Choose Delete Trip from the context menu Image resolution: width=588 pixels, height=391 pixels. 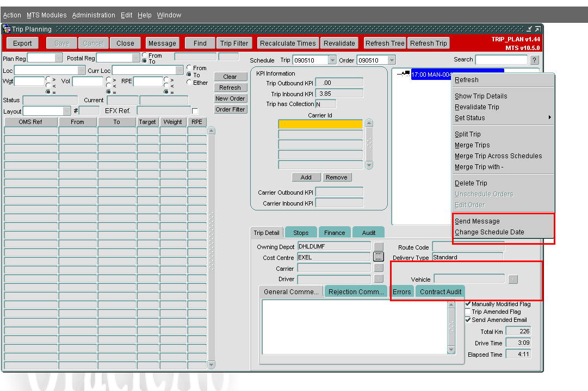point(503,183)
